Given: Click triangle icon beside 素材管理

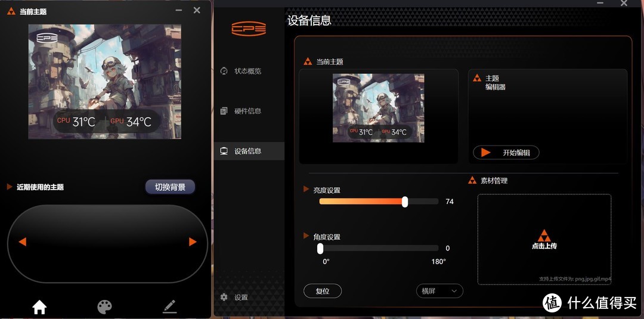Looking at the screenshot, I should [x=472, y=180].
